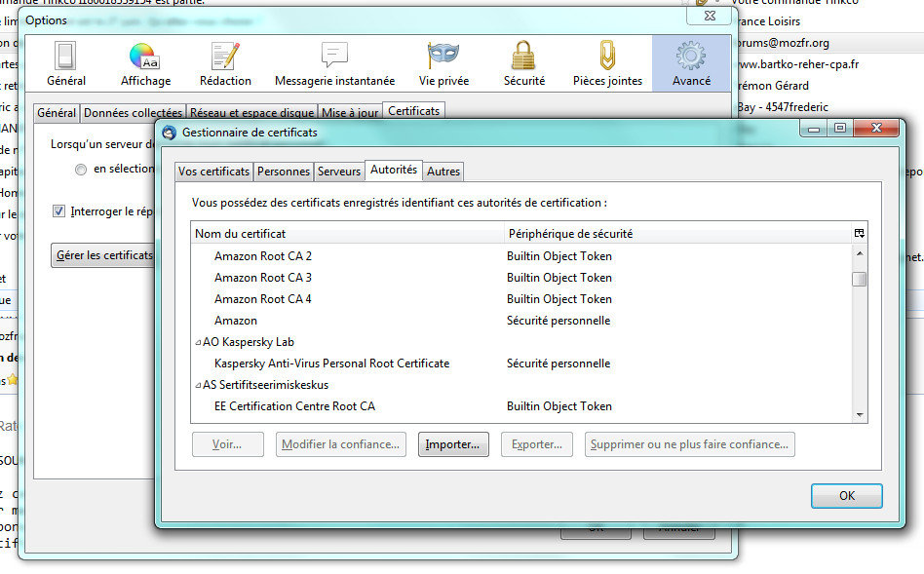Click 'rance Loisirs' in background mail list
The width and height of the screenshot is (924, 574).
click(x=769, y=21)
